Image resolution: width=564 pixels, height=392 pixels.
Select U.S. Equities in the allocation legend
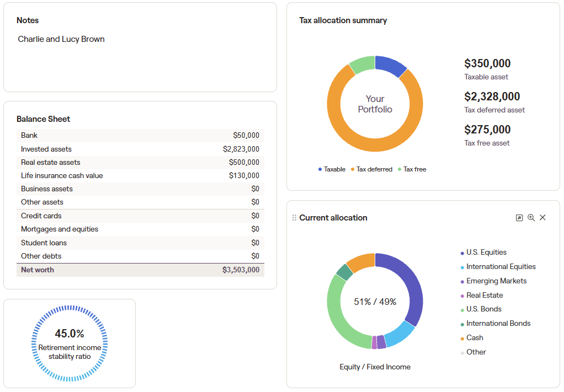coord(486,253)
